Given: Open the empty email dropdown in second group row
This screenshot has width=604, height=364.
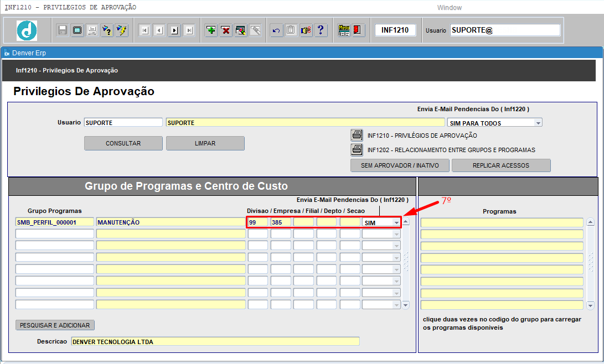Looking at the screenshot, I should [396, 234].
